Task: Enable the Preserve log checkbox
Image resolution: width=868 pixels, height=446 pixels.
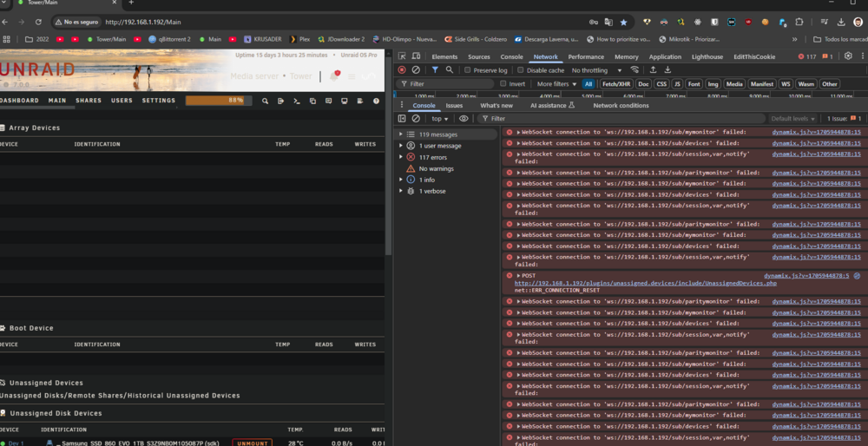Action: pyautogui.click(x=468, y=70)
